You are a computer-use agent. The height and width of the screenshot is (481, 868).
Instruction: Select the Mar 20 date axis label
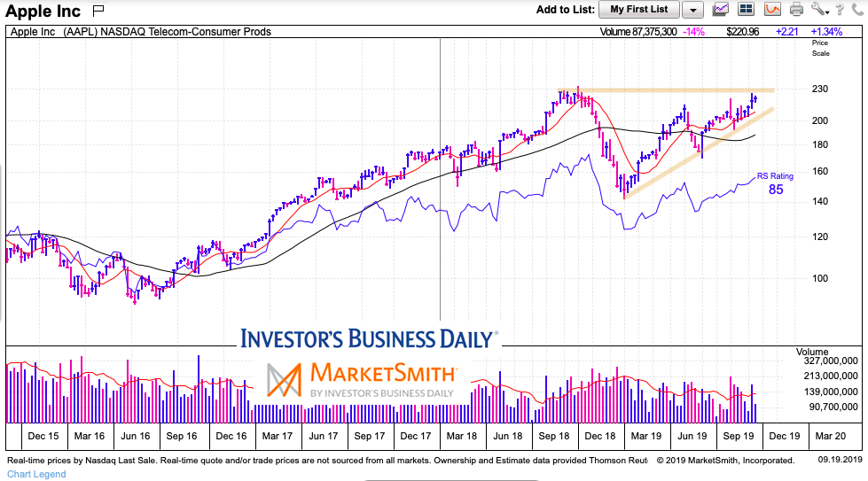[831, 436]
